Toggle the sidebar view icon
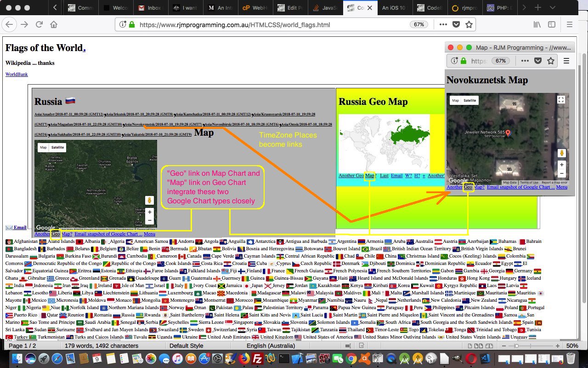 click(x=552, y=24)
